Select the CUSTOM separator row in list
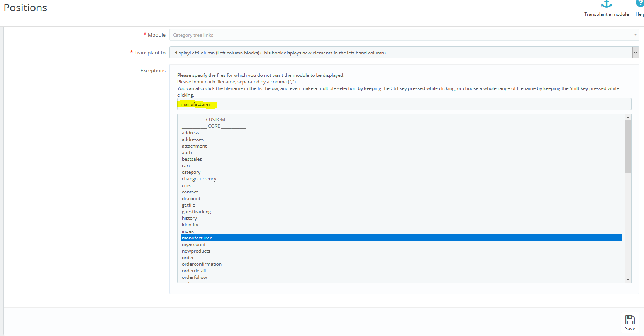 [x=401, y=120]
